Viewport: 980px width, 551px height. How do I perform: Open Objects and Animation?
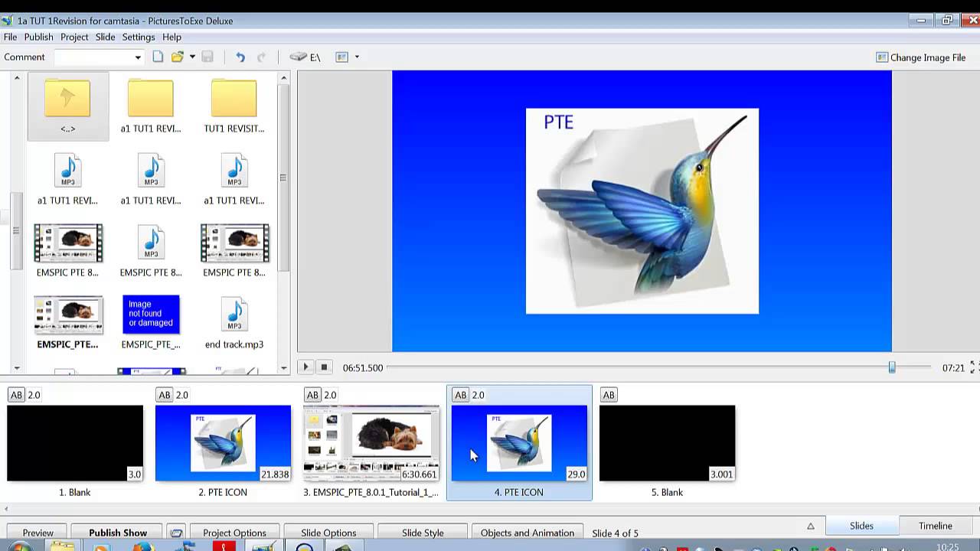coord(528,533)
